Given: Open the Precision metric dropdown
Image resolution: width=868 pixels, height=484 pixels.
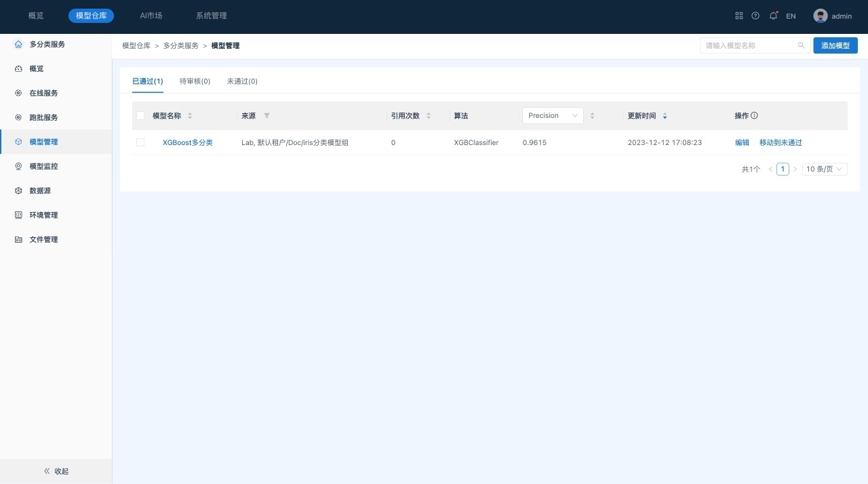Looking at the screenshot, I should coord(553,116).
